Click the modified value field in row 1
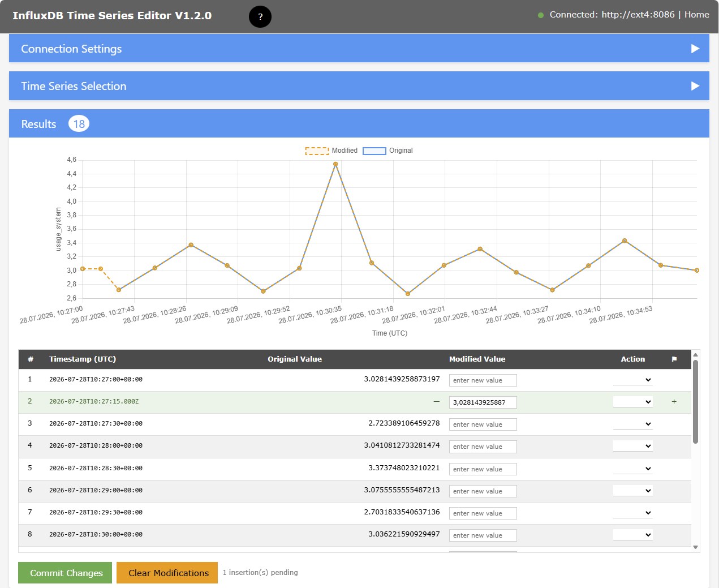719x588 pixels. click(483, 380)
